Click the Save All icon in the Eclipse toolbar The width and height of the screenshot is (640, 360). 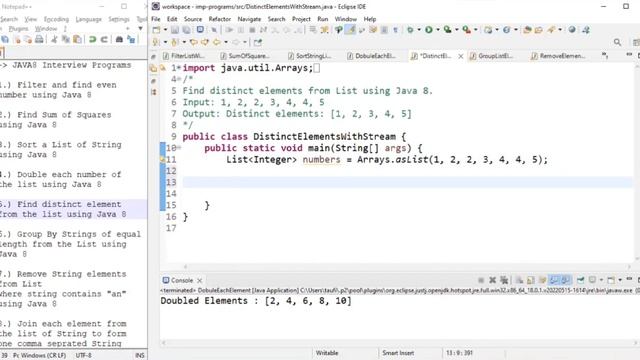pyautogui.click(x=187, y=30)
